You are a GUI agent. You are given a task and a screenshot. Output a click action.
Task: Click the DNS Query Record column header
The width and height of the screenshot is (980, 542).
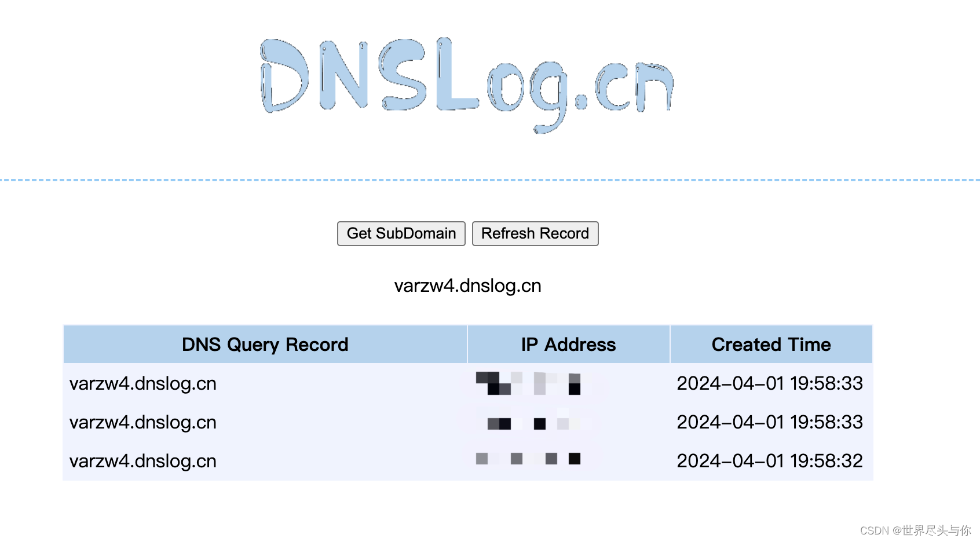[x=265, y=345]
